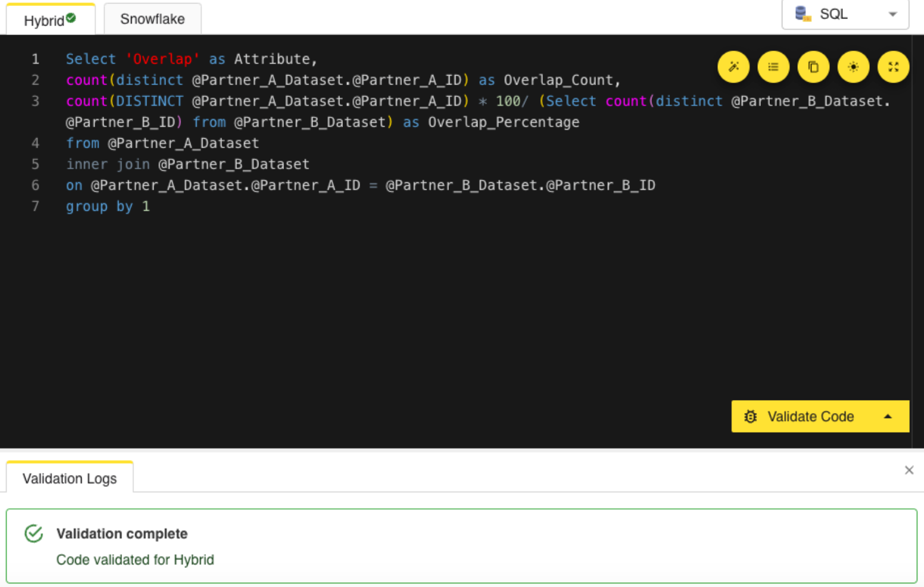Click the SQL database icon
Screen dimensions: 924x587
click(803, 14)
